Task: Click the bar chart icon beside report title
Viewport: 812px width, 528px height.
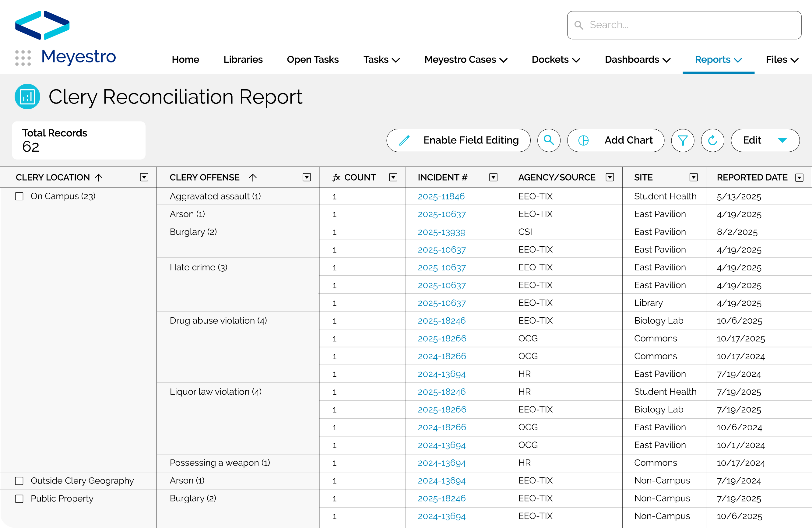Action: pyautogui.click(x=27, y=97)
